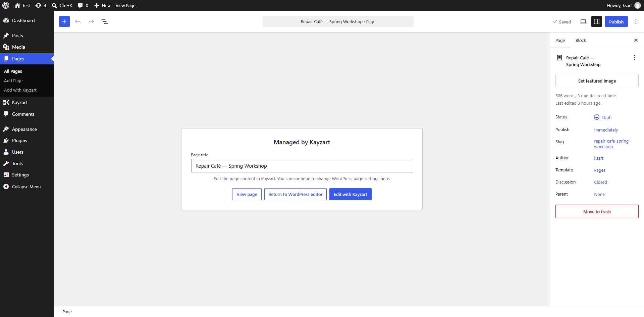Viewport: 644px width, 317px height.
Task: Click the Saved status indicator
Action: coord(562,22)
